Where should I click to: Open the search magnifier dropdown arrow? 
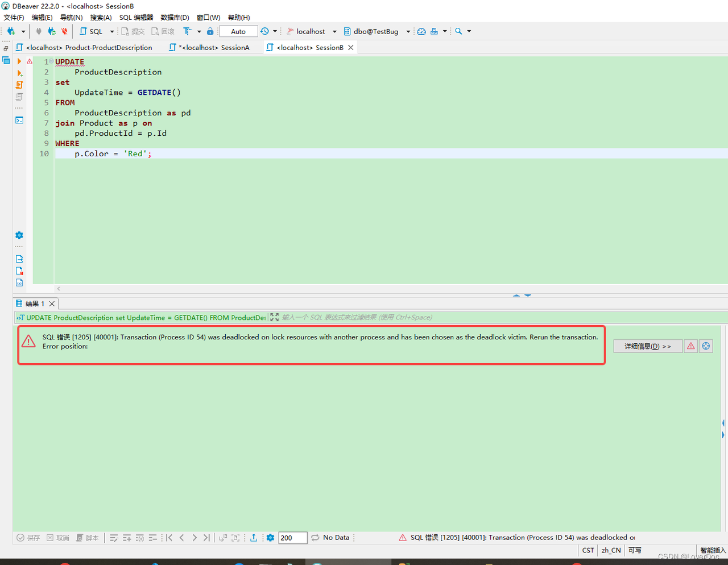[x=469, y=31]
